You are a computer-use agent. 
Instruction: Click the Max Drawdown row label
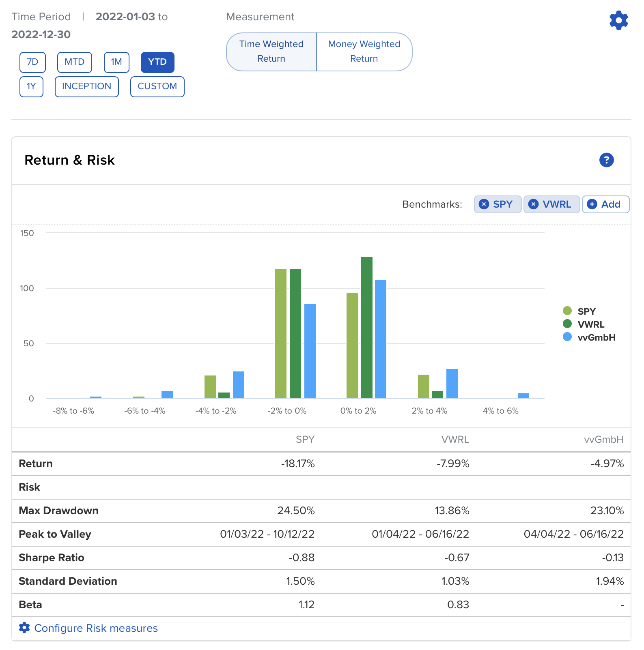(59, 511)
